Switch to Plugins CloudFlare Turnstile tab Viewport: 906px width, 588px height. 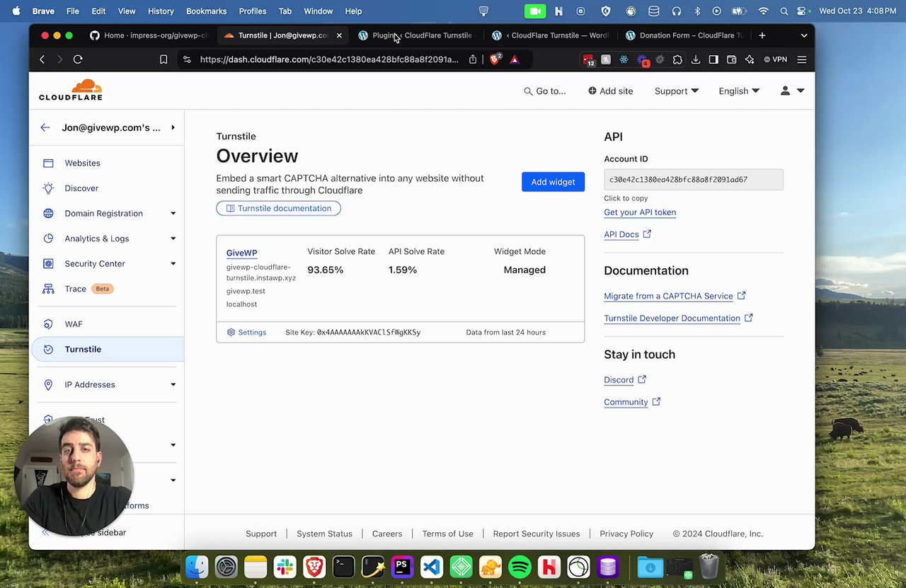coord(418,35)
